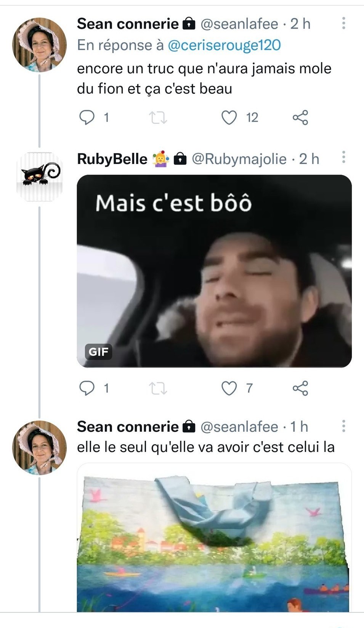Viewport: 364px width, 628px height.
Task: View RubyBelle's black cat avatar
Action: coord(40,177)
